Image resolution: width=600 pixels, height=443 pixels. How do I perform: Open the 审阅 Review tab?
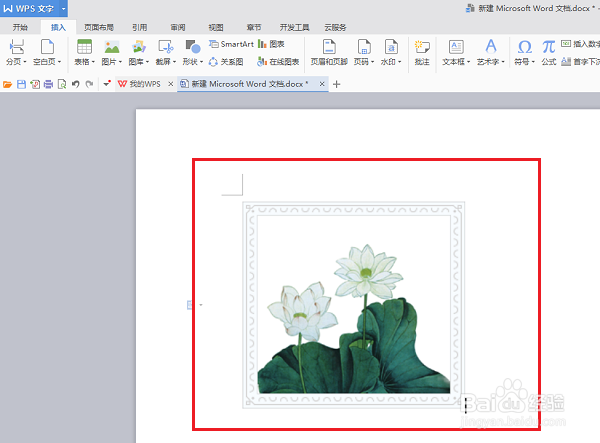coord(178,28)
